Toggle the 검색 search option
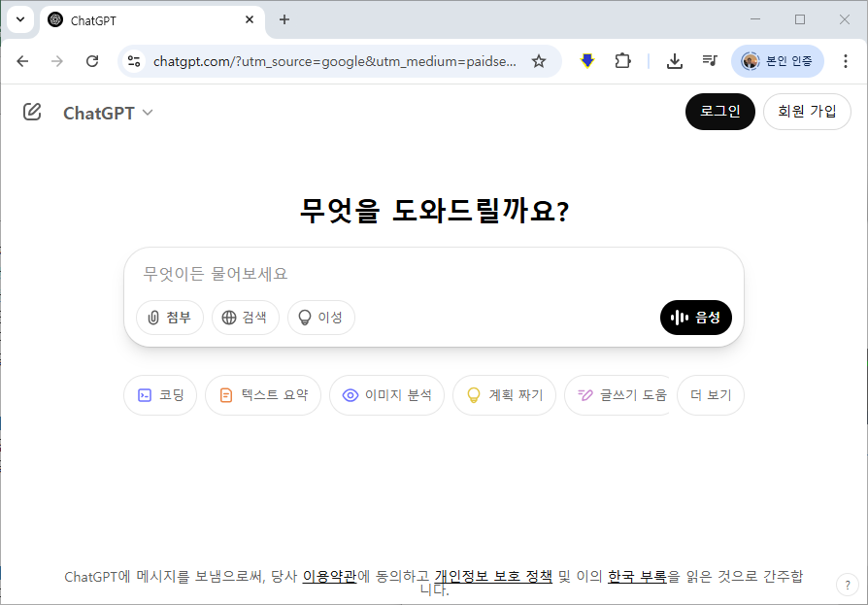Image resolution: width=868 pixels, height=605 pixels. (246, 318)
